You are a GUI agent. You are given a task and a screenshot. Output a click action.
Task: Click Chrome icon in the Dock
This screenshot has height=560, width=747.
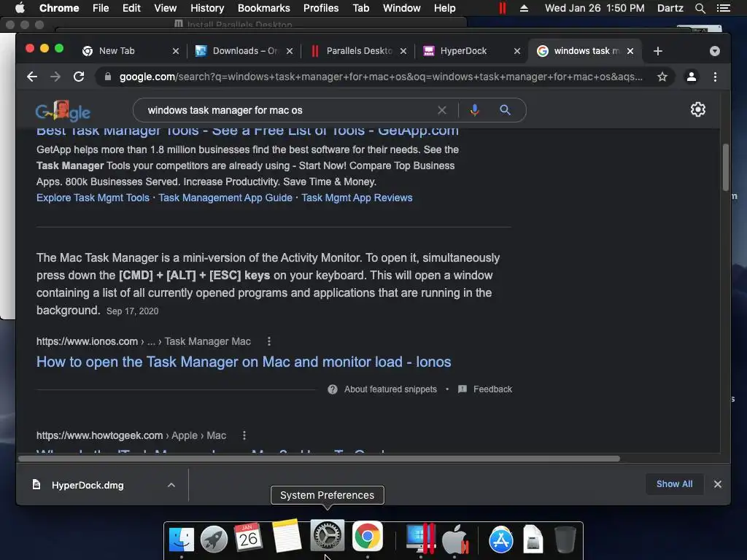click(x=368, y=537)
